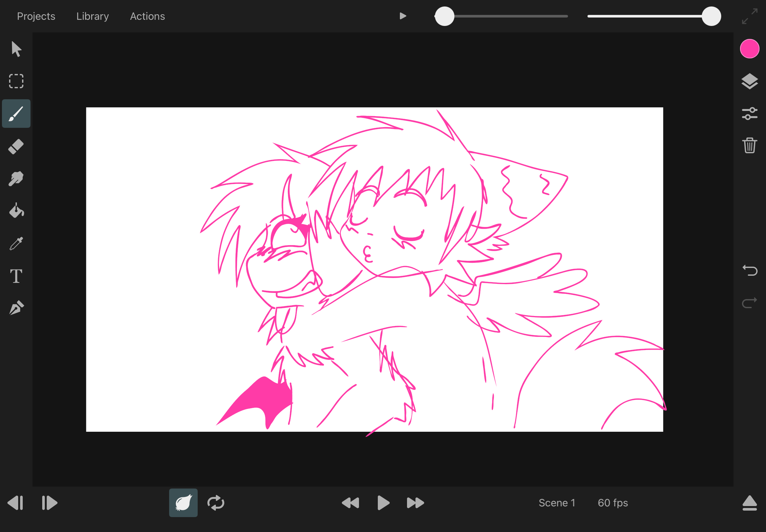Viewport: 766px width, 532px height.
Task: Open the Actions menu
Action: pos(147,16)
